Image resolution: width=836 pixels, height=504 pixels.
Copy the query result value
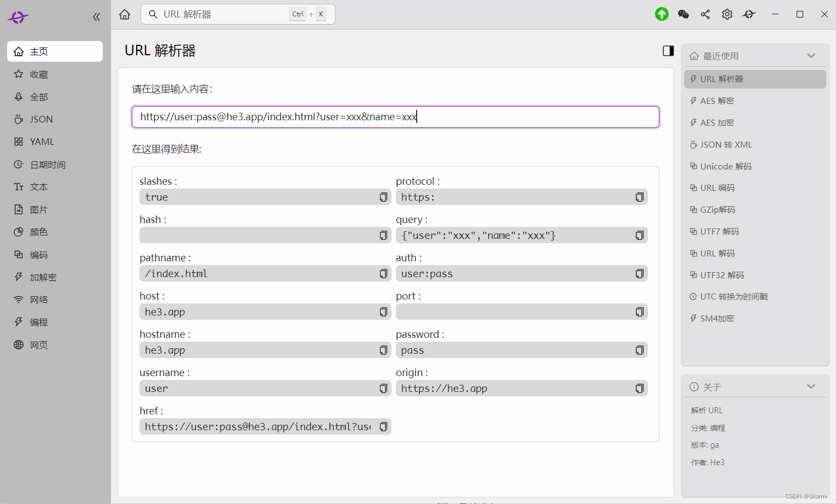(639, 236)
